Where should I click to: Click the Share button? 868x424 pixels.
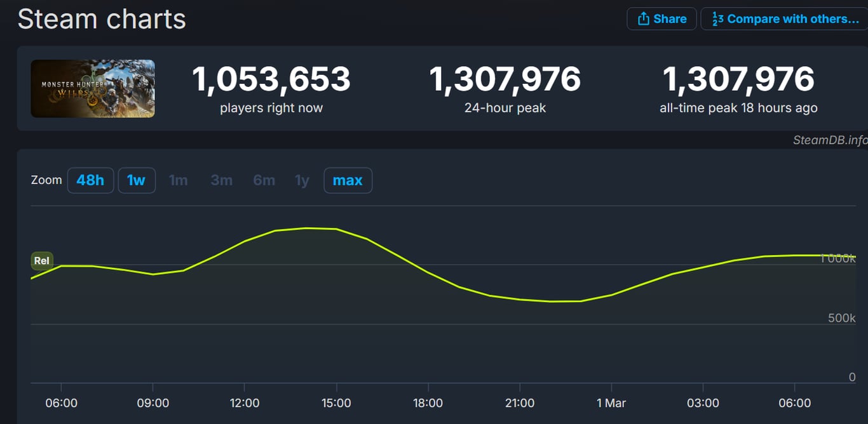661,18
